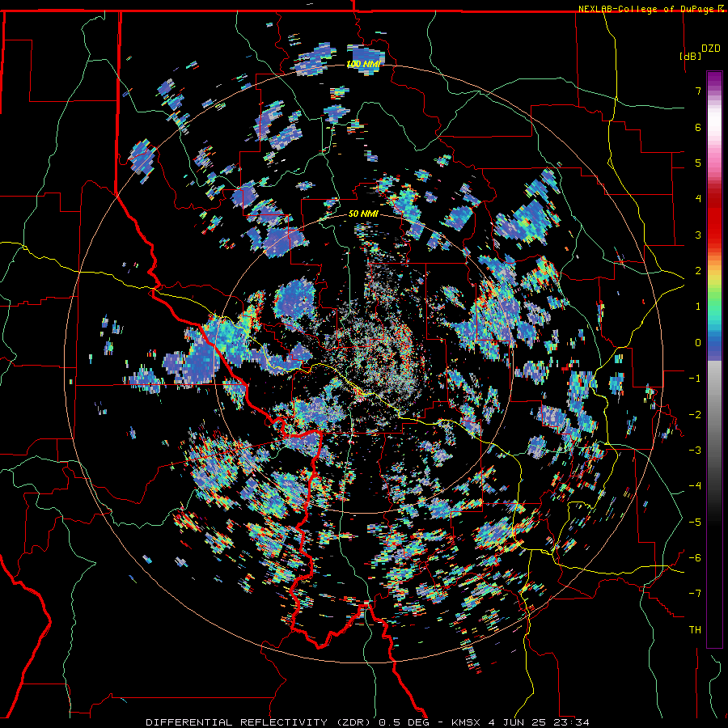728x728 pixels.
Task: Click the -7 value on color scale
Action: 695,594
